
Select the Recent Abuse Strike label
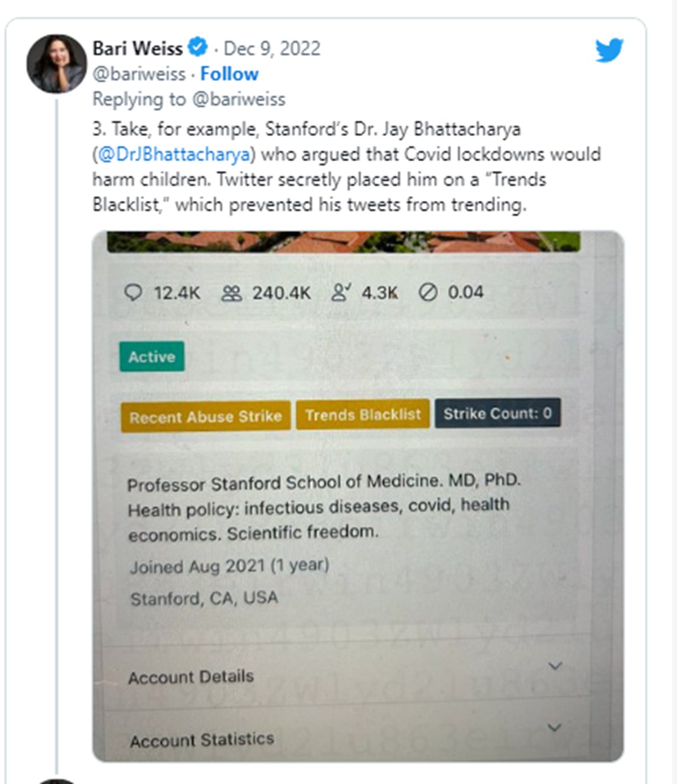pos(205,416)
